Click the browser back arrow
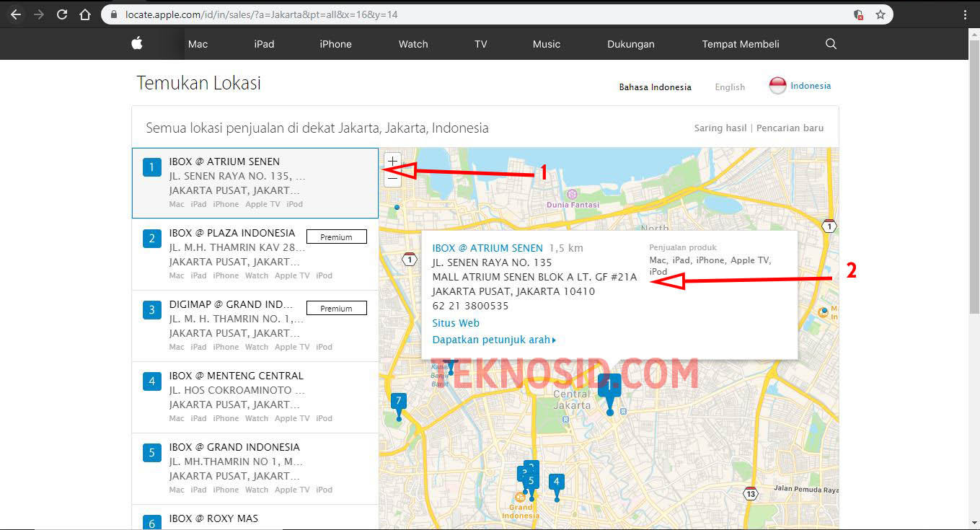The width and height of the screenshot is (980, 530). tap(16, 14)
